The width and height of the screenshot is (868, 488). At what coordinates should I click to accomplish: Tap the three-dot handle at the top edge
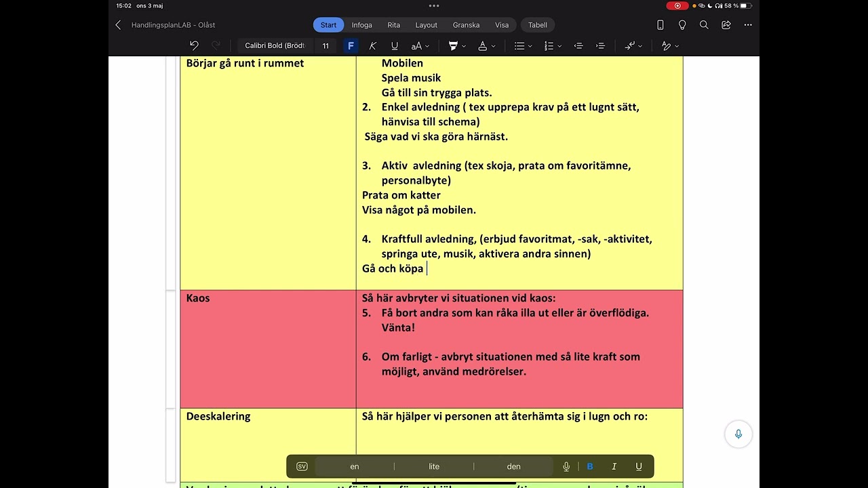pyautogui.click(x=434, y=5)
